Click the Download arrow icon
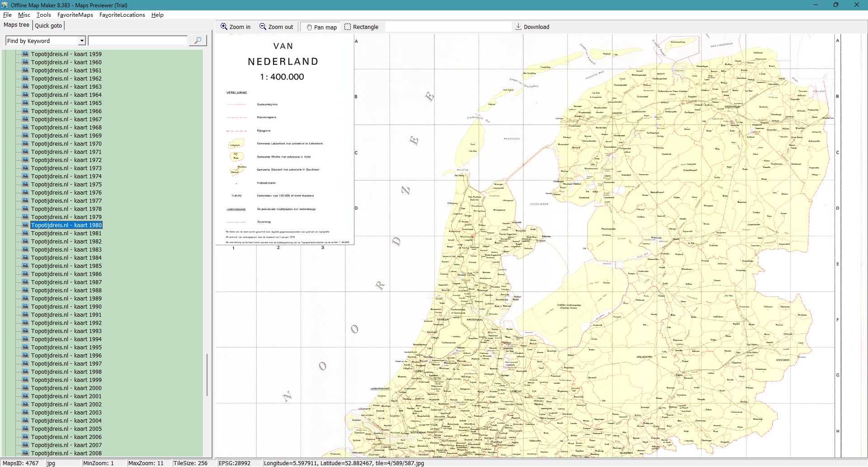The image size is (868, 467). coord(519,27)
